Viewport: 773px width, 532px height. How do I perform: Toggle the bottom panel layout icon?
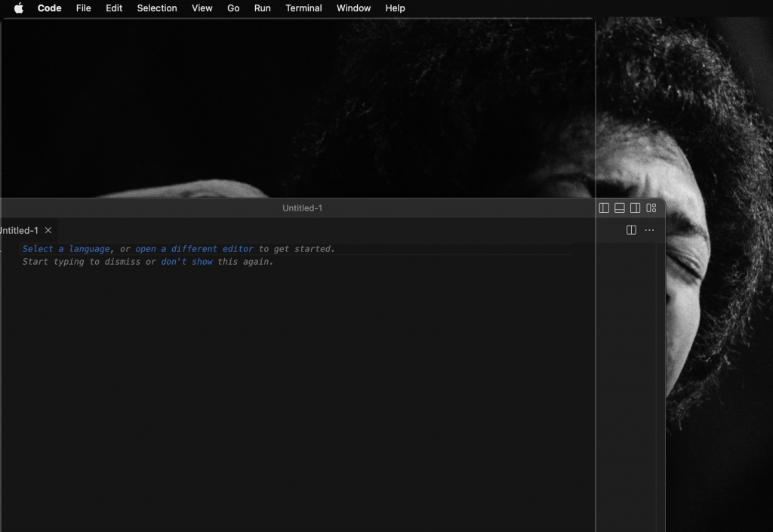coord(620,208)
